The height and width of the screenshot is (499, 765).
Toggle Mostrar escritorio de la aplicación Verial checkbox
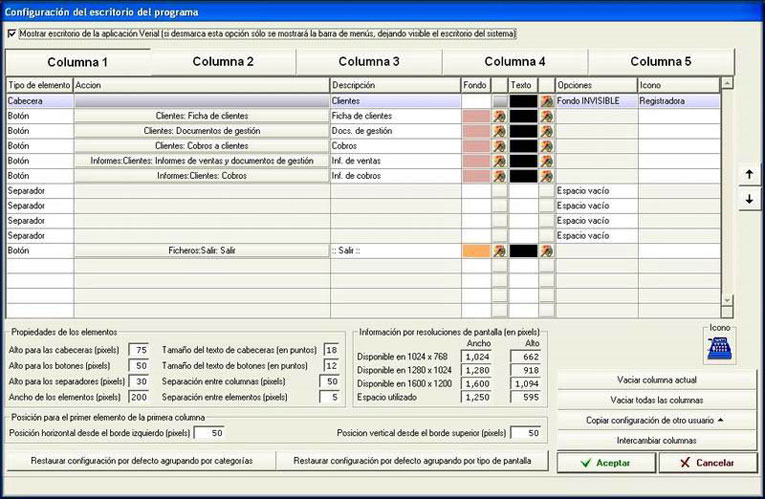click(12, 34)
